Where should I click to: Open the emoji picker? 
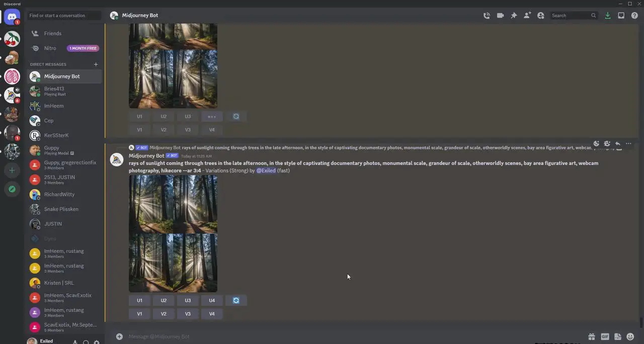(x=630, y=336)
